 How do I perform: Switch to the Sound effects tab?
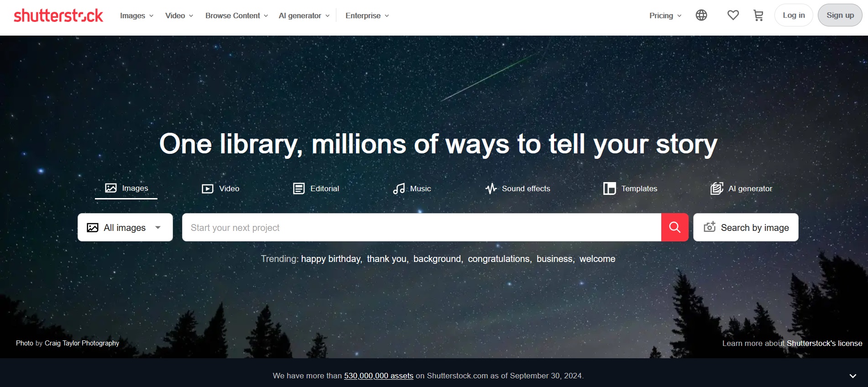coord(518,188)
